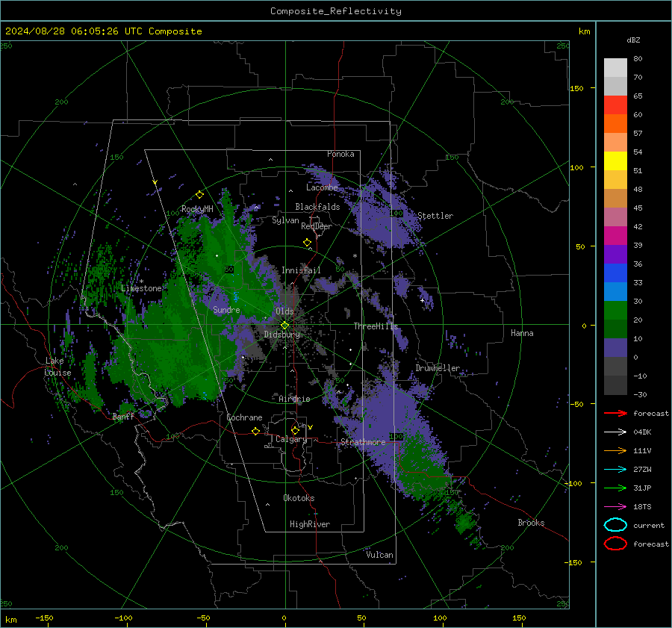The image size is (672, 628).
Task: Click the yellow V marker beside Calgary diamond
Action: pyautogui.click(x=310, y=427)
